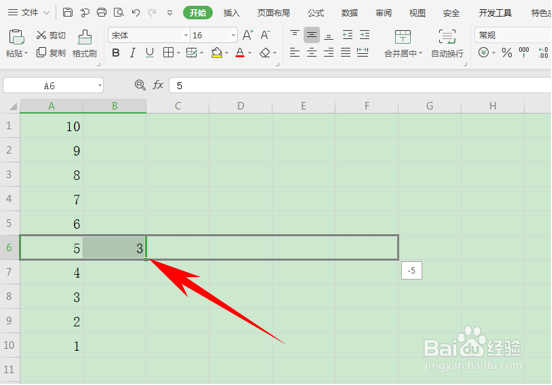
Task: Switch to the 开始 tab
Action: [x=198, y=13]
